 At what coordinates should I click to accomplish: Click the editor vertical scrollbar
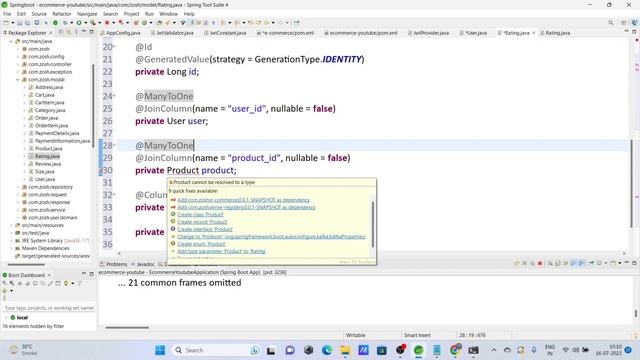631,184
